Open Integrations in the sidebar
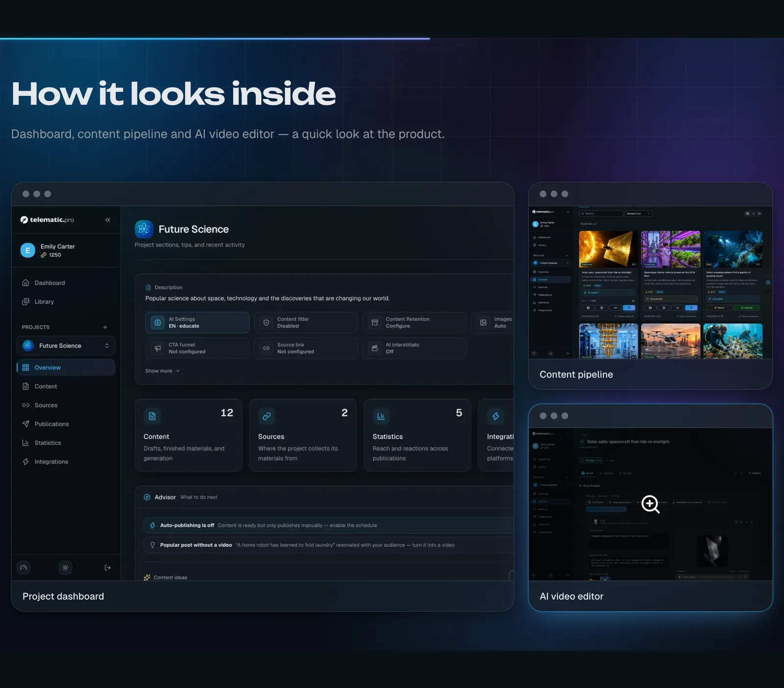The height and width of the screenshot is (688, 784). 66,462
